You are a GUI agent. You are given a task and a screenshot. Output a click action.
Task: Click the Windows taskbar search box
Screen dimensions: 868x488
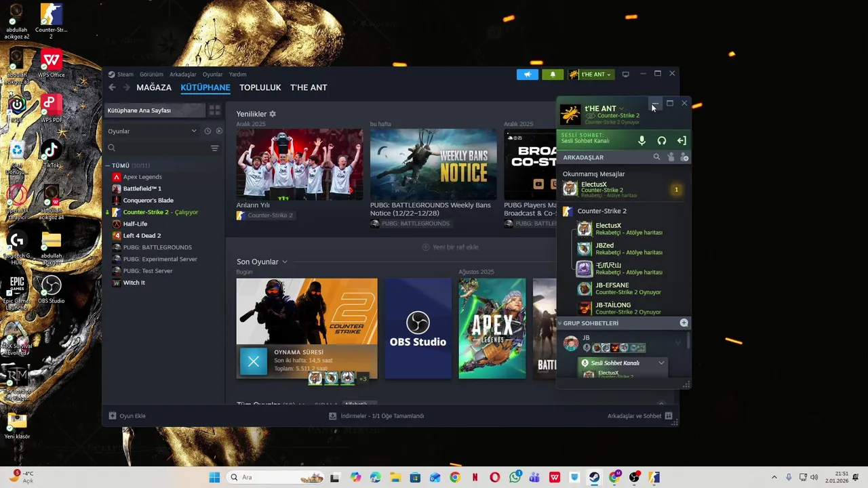point(276,477)
